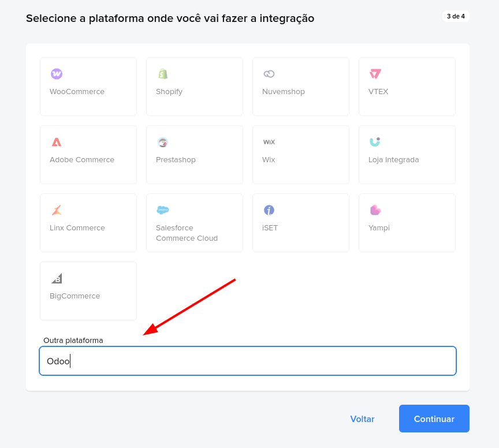This screenshot has height=448, width=499.
Task: Pick the Yampi label
Action: tap(379, 228)
